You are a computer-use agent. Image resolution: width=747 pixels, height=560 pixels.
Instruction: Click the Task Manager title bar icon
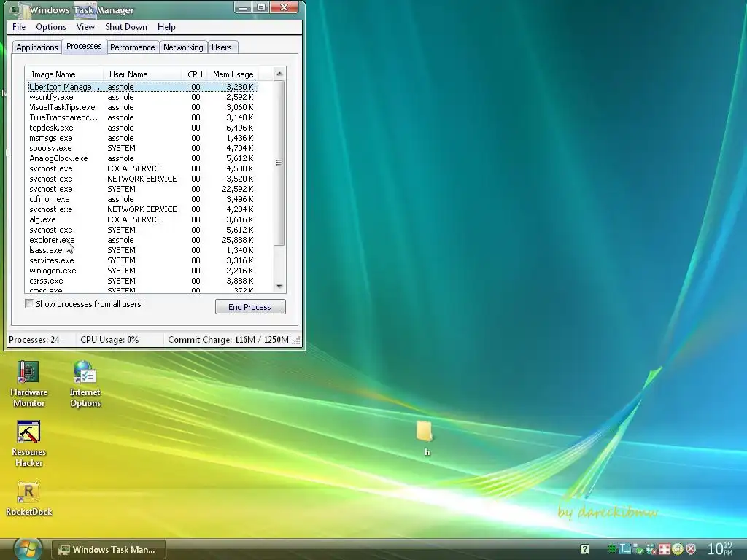(17, 10)
